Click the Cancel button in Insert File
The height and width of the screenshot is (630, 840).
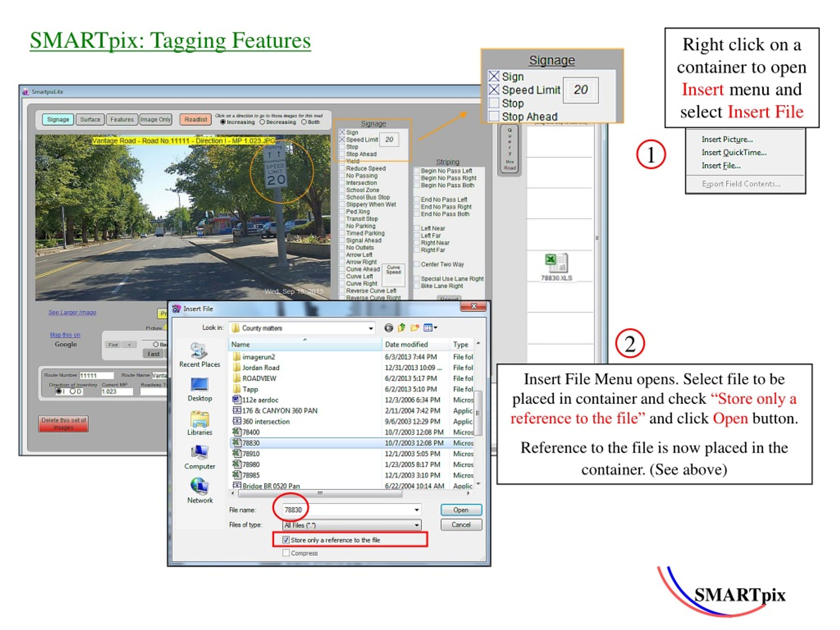coord(461,525)
